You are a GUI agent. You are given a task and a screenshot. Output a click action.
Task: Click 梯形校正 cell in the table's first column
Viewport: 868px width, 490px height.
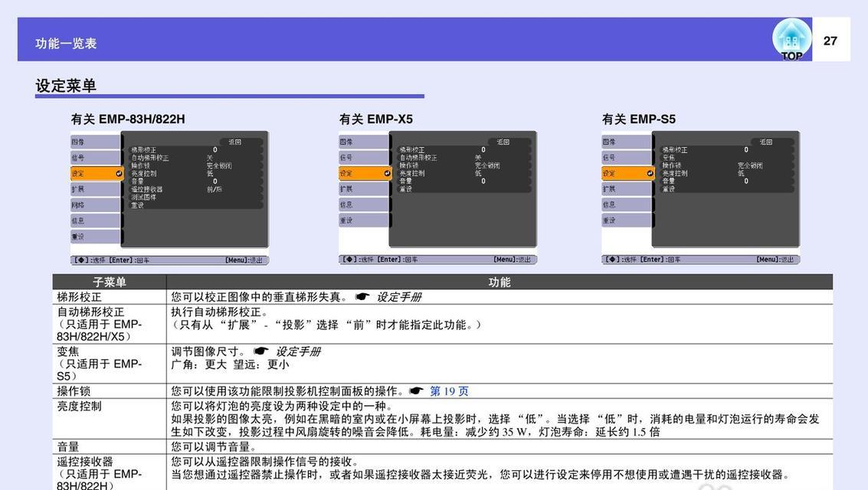point(110,297)
